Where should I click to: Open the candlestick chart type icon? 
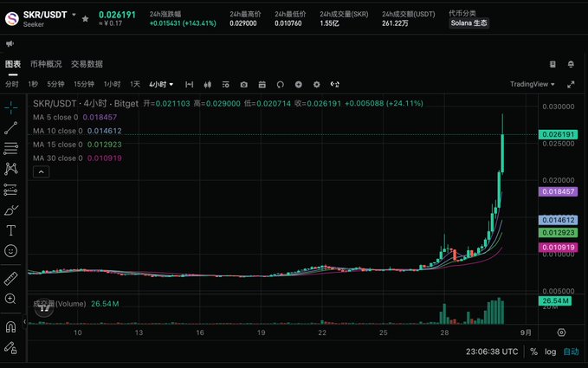tap(207, 84)
